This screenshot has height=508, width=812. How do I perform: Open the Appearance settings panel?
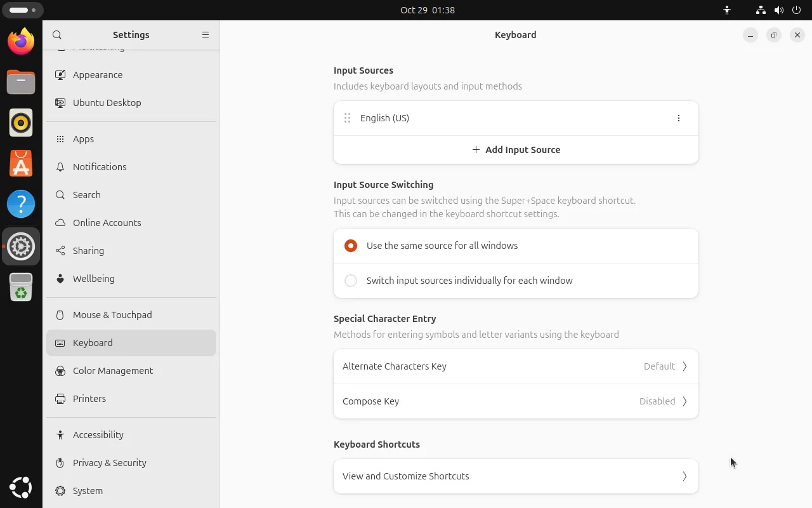[131, 75]
